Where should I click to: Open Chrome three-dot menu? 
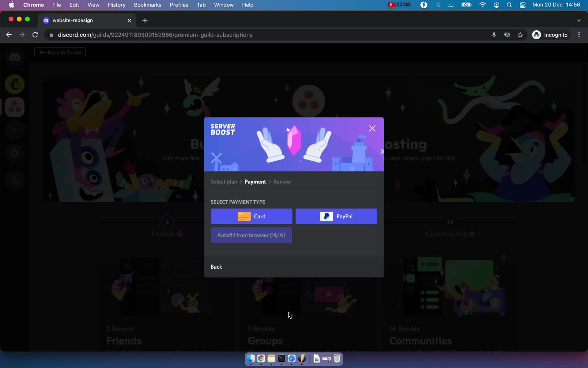tap(579, 35)
